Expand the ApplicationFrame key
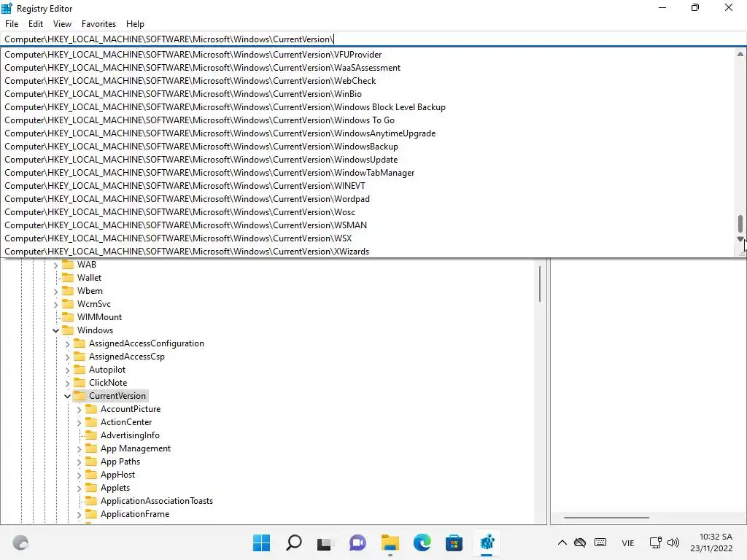The height and width of the screenshot is (560, 747). (79, 514)
